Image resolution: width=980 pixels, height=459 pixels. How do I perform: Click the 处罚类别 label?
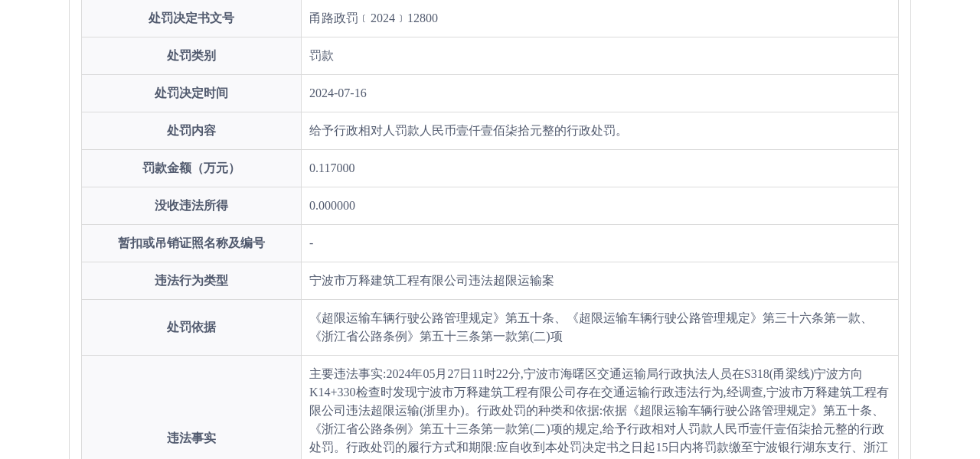pos(191,56)
